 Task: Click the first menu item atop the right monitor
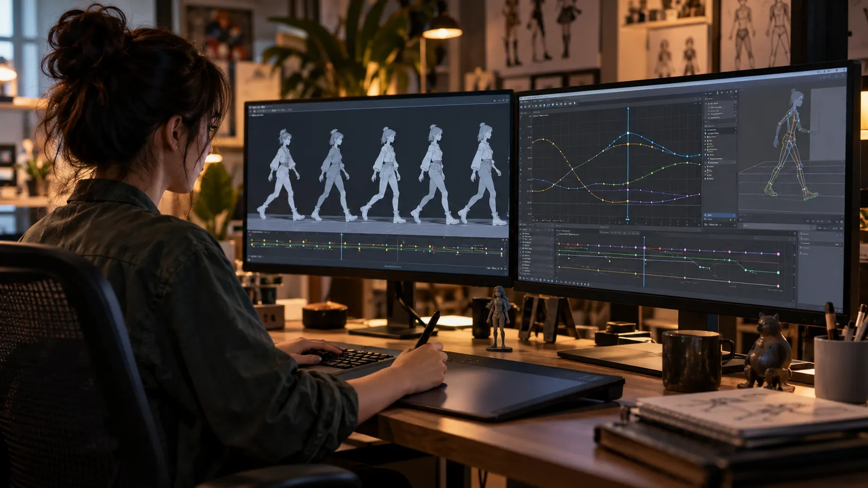pos(525,101)
